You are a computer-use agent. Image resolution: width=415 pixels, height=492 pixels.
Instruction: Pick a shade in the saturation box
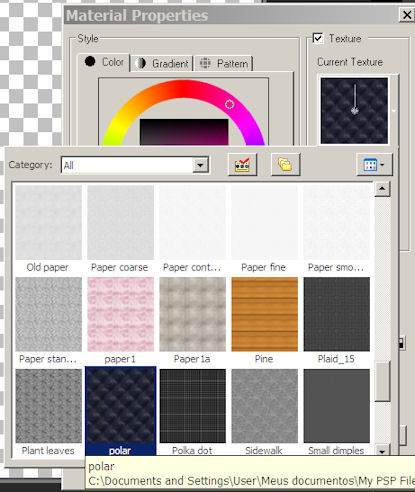pos(184,132)
